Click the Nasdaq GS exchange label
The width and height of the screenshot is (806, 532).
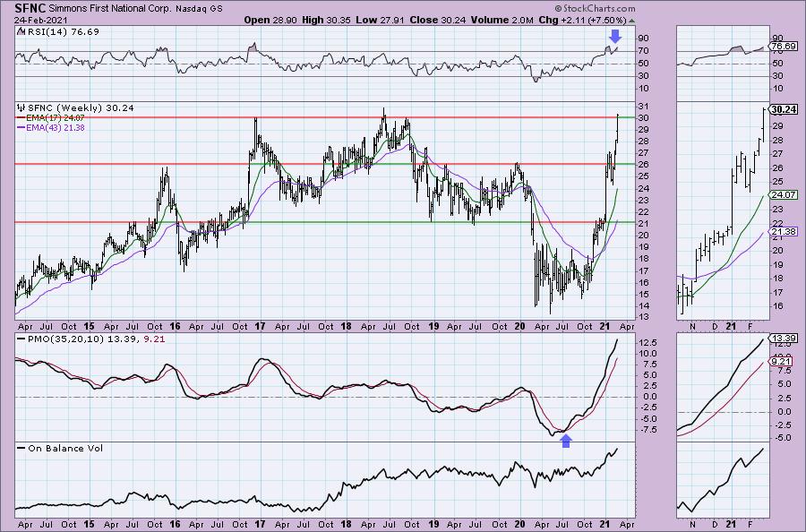199,9
